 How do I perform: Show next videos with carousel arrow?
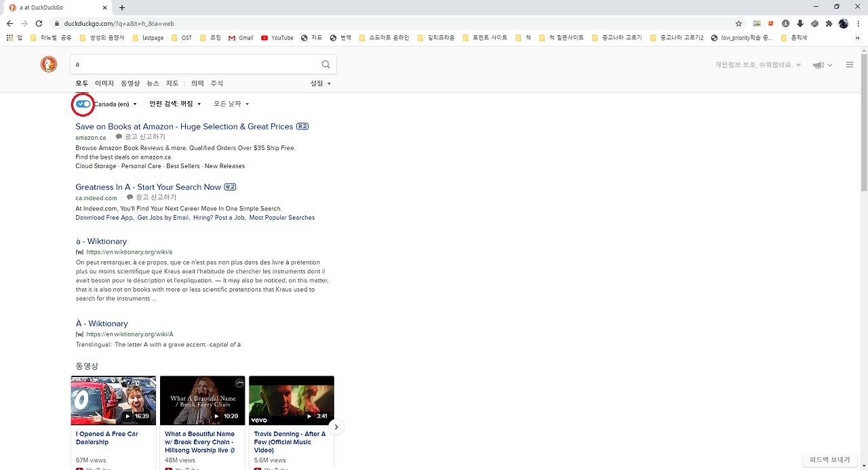coord(336,427)
